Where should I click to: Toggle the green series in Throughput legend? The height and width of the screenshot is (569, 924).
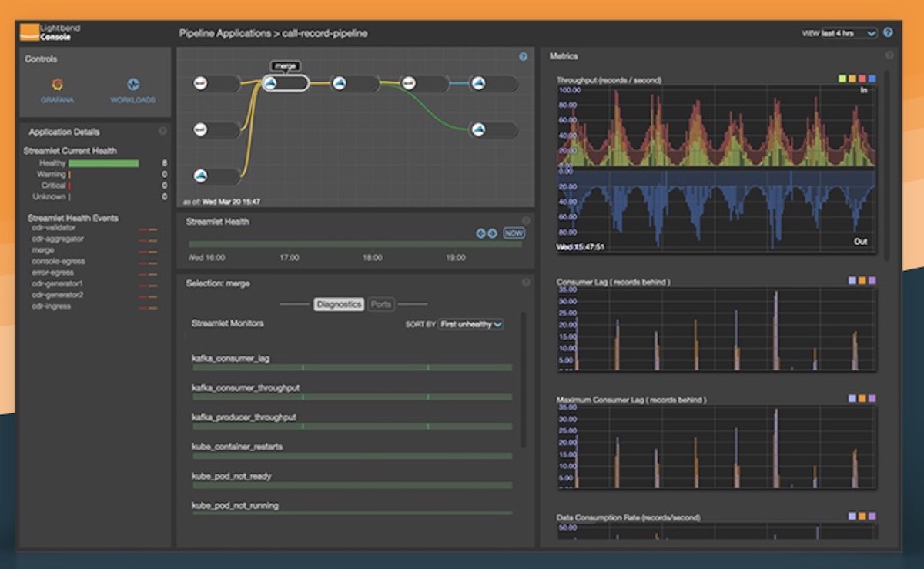[x=842, y=78]
